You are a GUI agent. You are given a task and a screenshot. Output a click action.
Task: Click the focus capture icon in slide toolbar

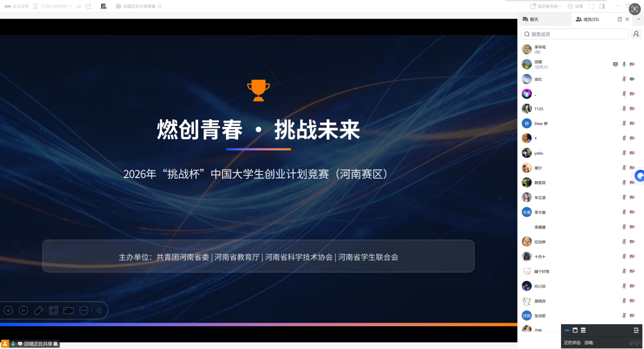54,310
